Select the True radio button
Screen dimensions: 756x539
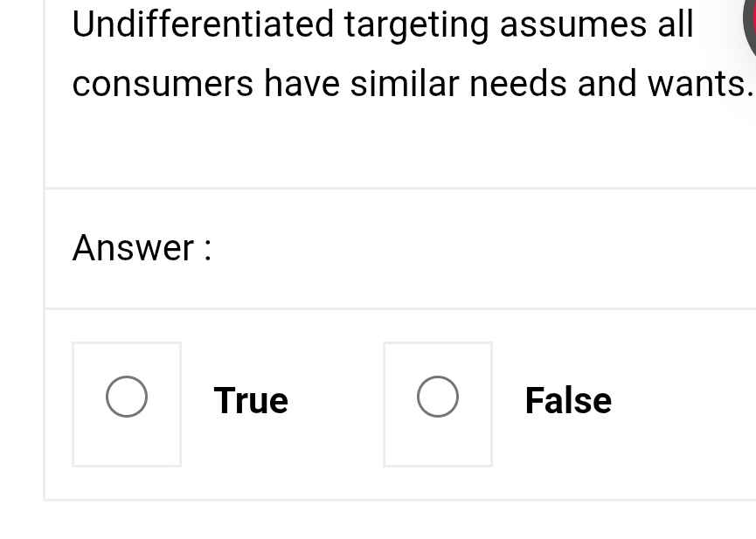pyautogui.click(x=127, y=397)
